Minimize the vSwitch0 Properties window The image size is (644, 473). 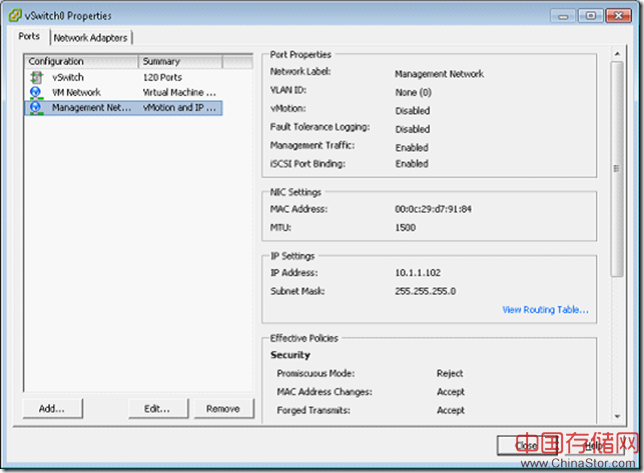[563, 16]
